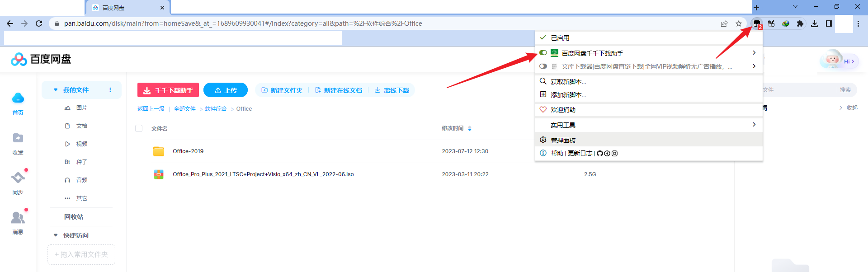Click 离线下载 button
868x272 pixels.
(392, 90)
